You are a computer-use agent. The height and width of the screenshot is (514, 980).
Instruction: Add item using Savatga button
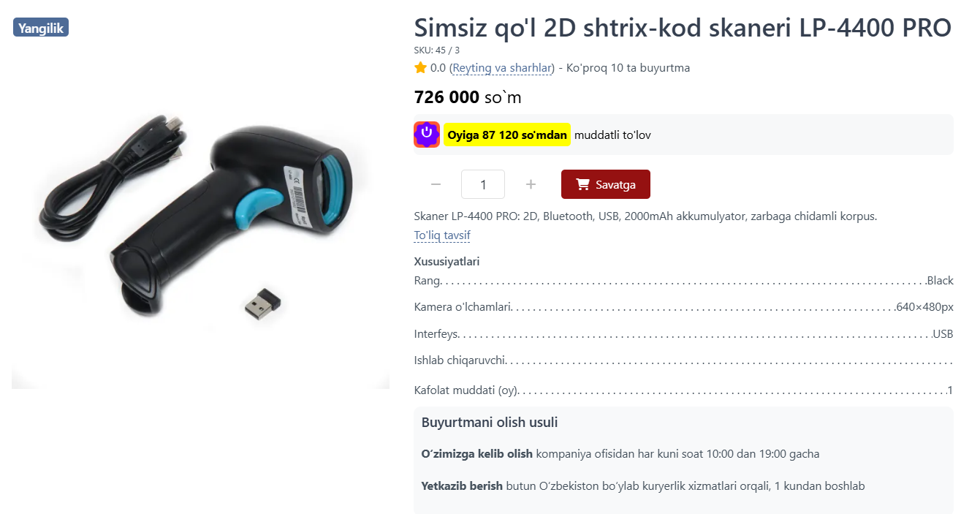coord(606,184)
